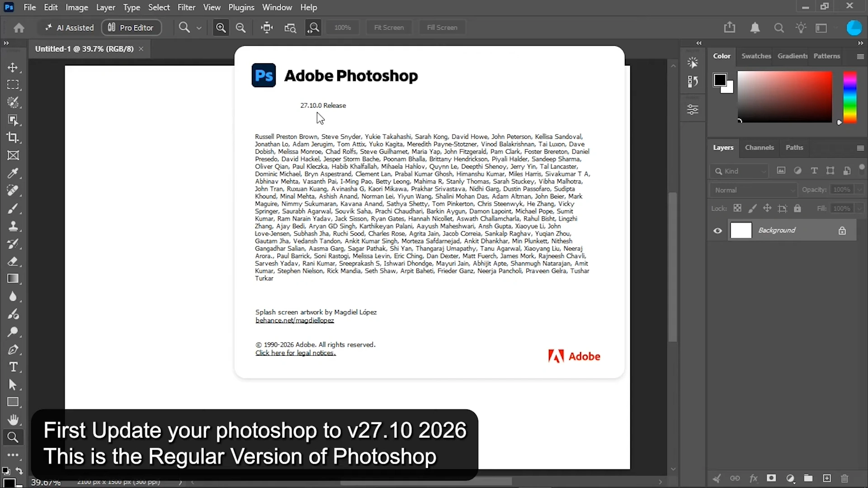Toggle the lock all padlock icon

click(797, 208)
